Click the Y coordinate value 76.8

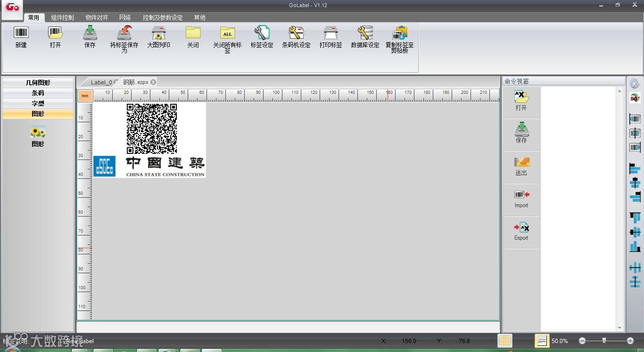click(x=464, y=341)
